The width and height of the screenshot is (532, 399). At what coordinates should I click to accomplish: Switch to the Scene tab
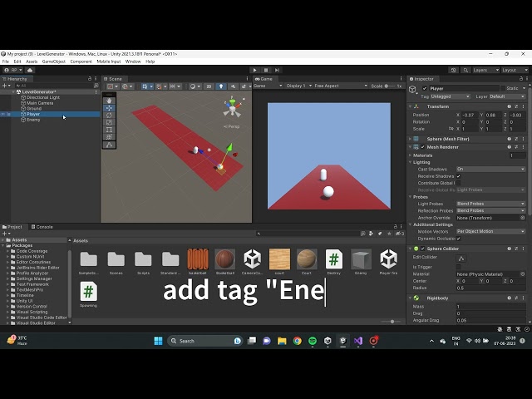click(113, 79)
